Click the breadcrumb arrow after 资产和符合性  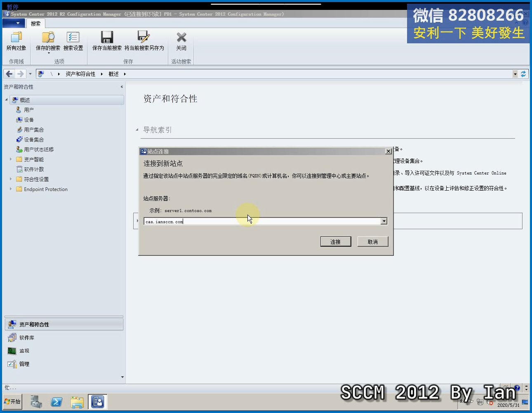pos(101,74)
